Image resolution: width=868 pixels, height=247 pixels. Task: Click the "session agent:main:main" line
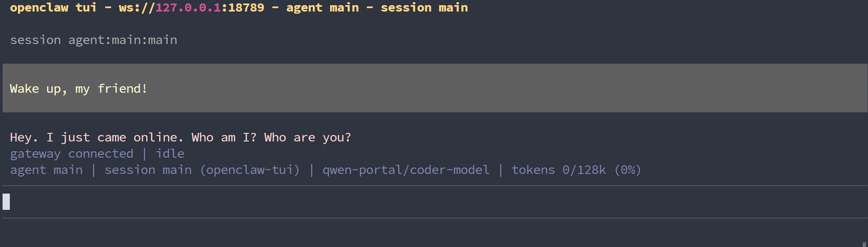(93, 40)
